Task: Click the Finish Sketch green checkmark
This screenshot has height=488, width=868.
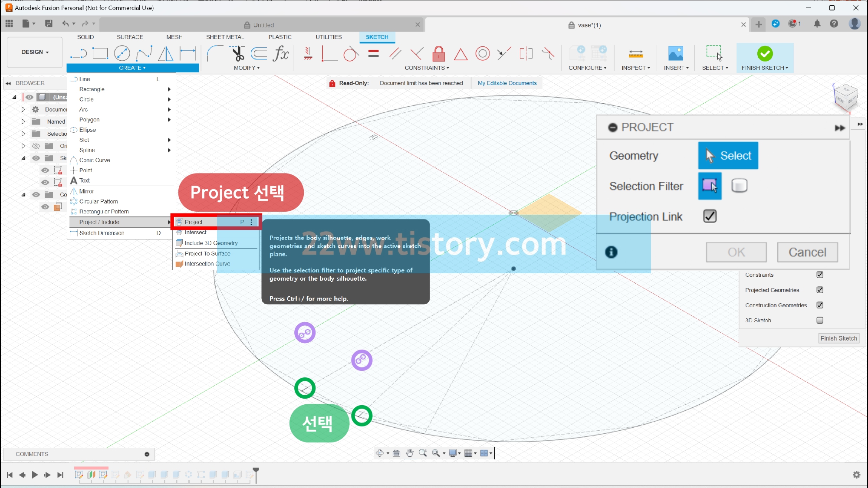Action: (765, 54)
